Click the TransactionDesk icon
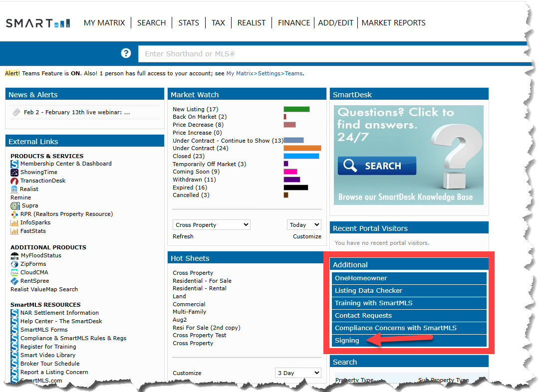The height and width of the screenshot is (392, 538). [14, 181]
